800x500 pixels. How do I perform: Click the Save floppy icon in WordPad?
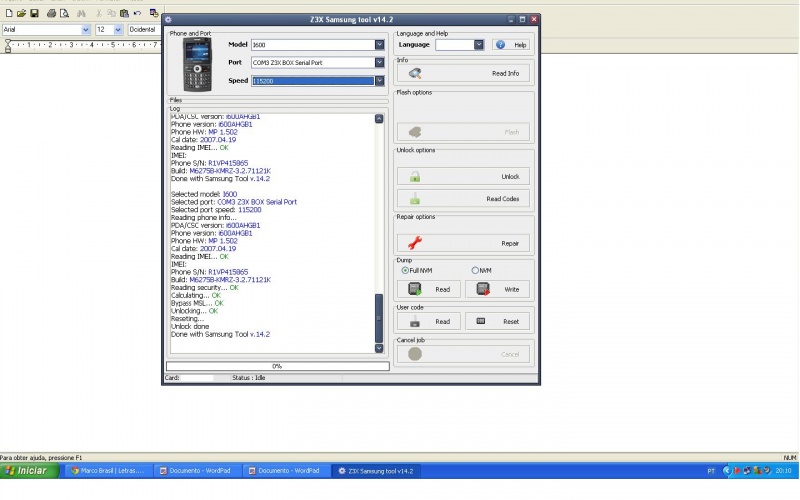[x=34, y=13]
